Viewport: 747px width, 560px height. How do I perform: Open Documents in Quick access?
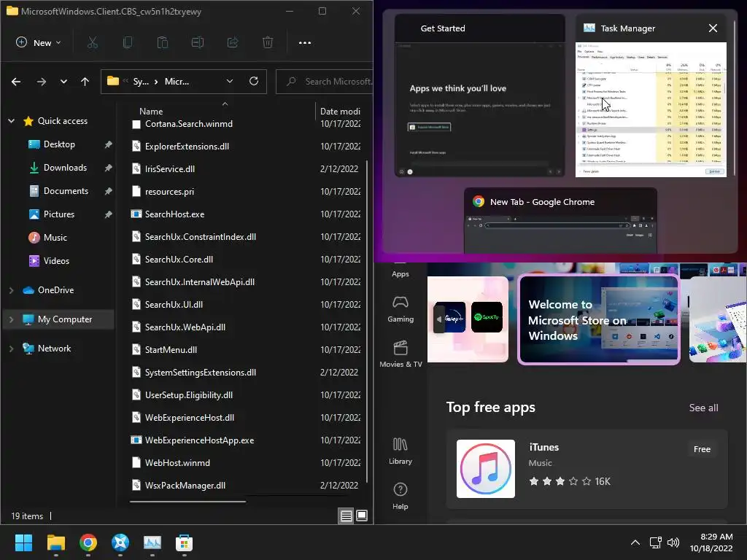click(66, 191)
